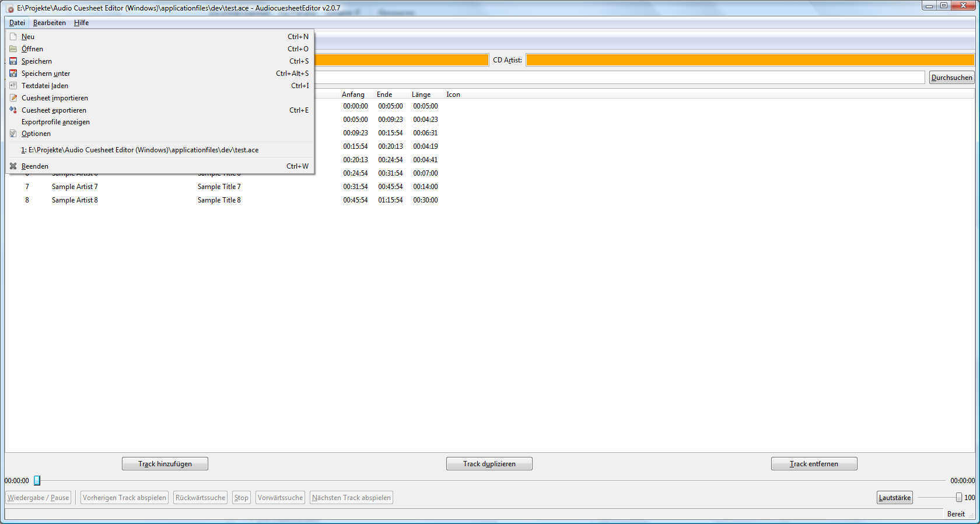Click Sample Title 7 cell
Image resolution: width=980 pixels, height=524 pixels.
(219, 187)
